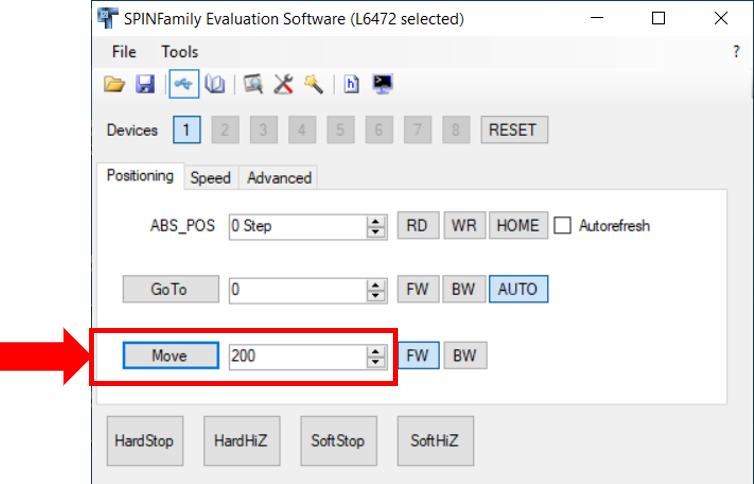This screenshot has width=754, height=484.
Task: Decrease Move steps with down arrow
Action: [x=376, y=362]
